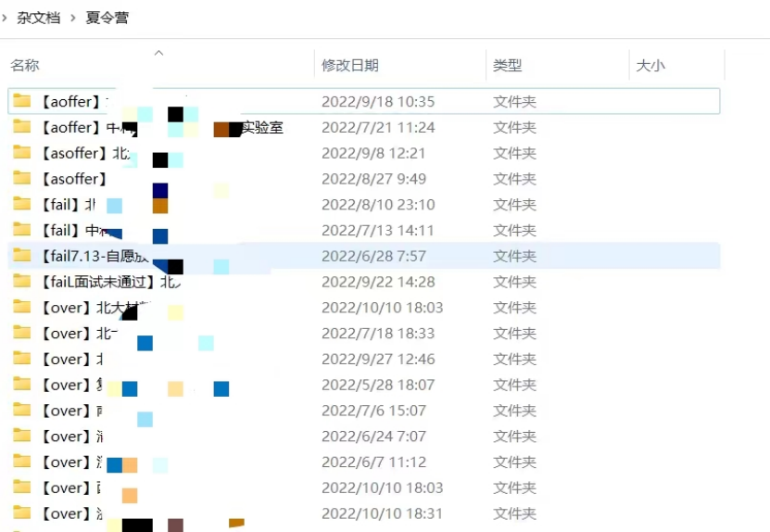This screenshot has height=532, width=770.
Task: Sort by the 类型 column header
Action: pos(507,65)
